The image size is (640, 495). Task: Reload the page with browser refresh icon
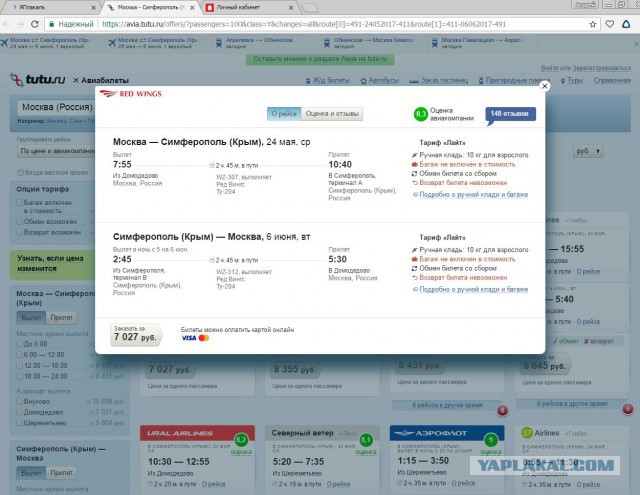pos(35,24)
